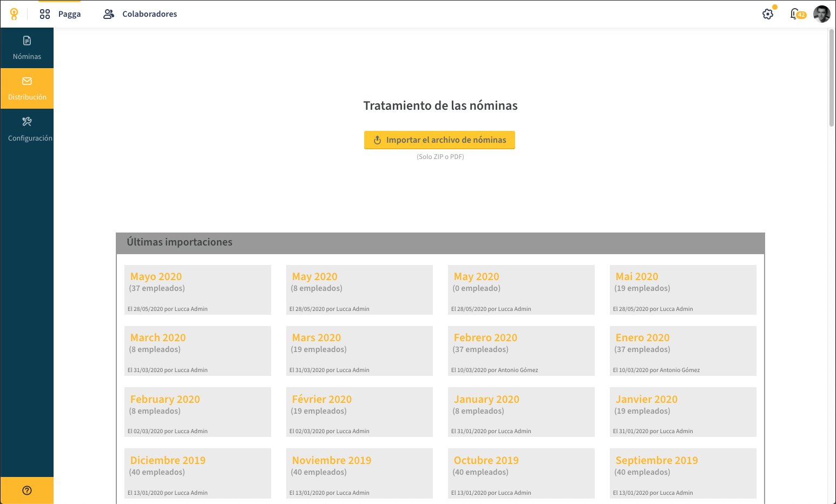Click 'El 10/03/2020 por Antonio Gómez' under Febrero 2020

(495, 370)
